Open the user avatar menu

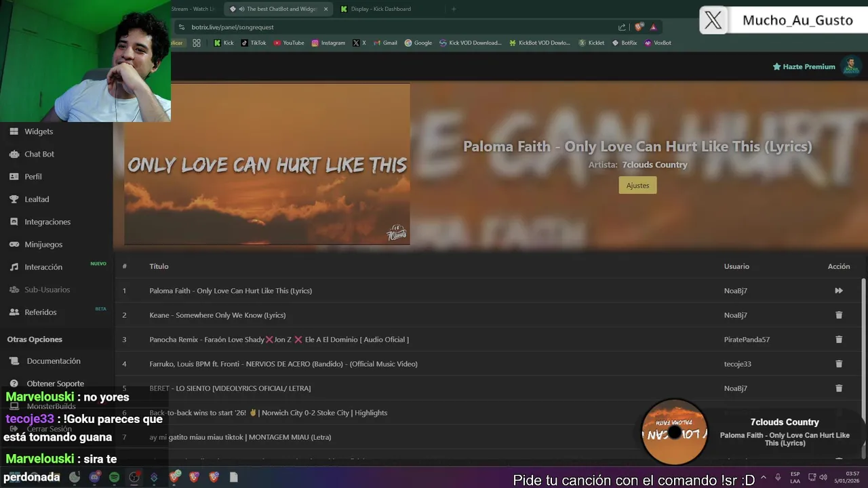(x=850, y=66)
